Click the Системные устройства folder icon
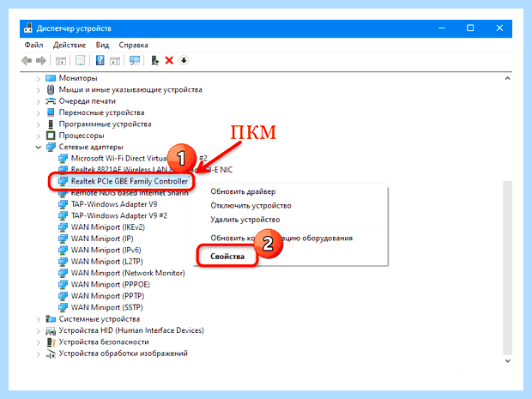 [x=51, y=319]
